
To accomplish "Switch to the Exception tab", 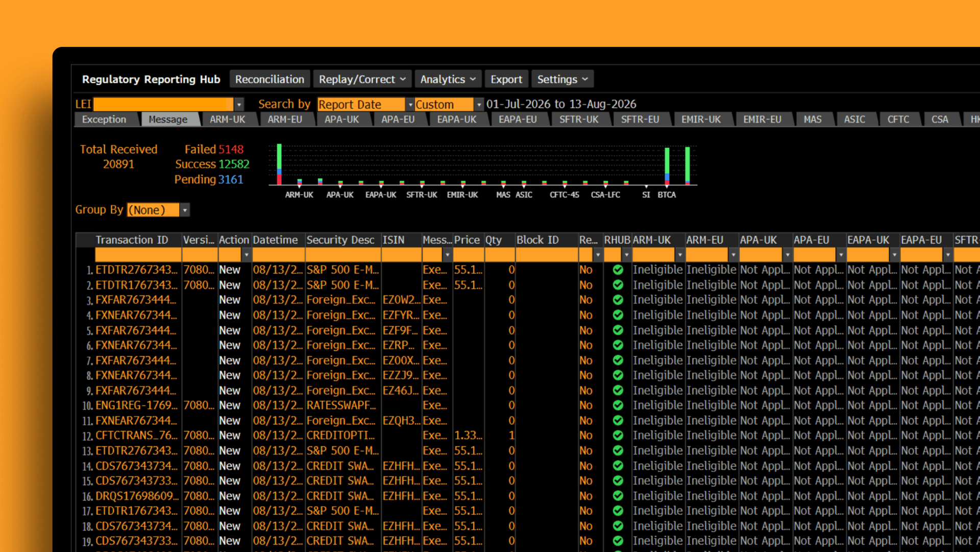I will click(x=104, y=119).
